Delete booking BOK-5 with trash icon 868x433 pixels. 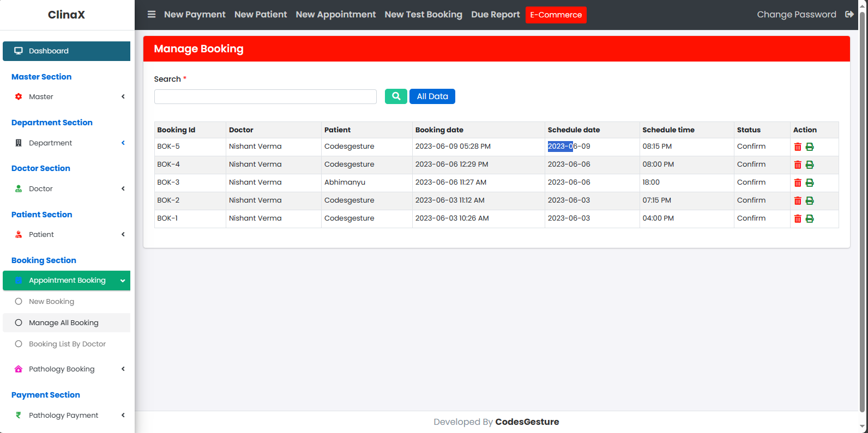point(798,147)
